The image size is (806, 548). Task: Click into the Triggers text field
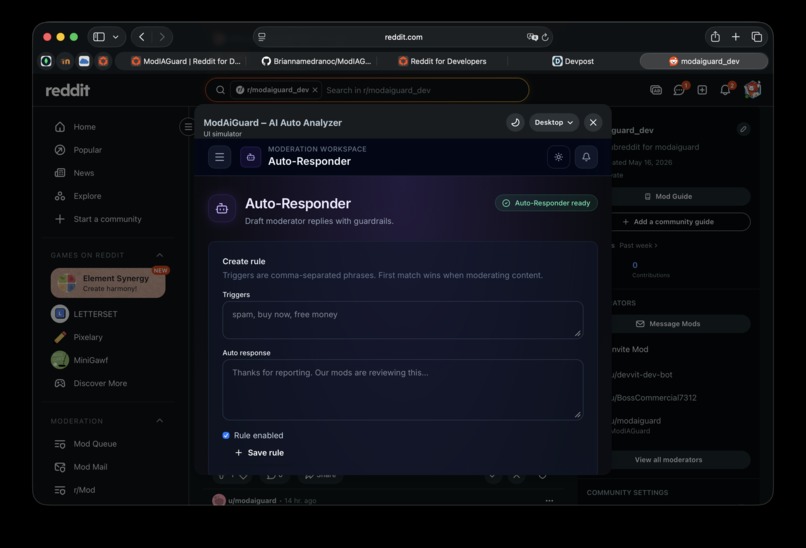(x=402, y=320)
